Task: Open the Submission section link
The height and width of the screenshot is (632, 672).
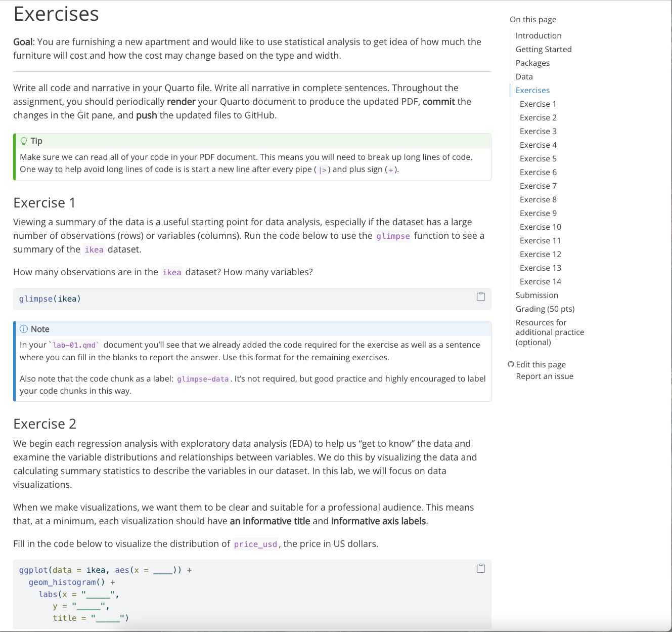Action: point(536,295)
